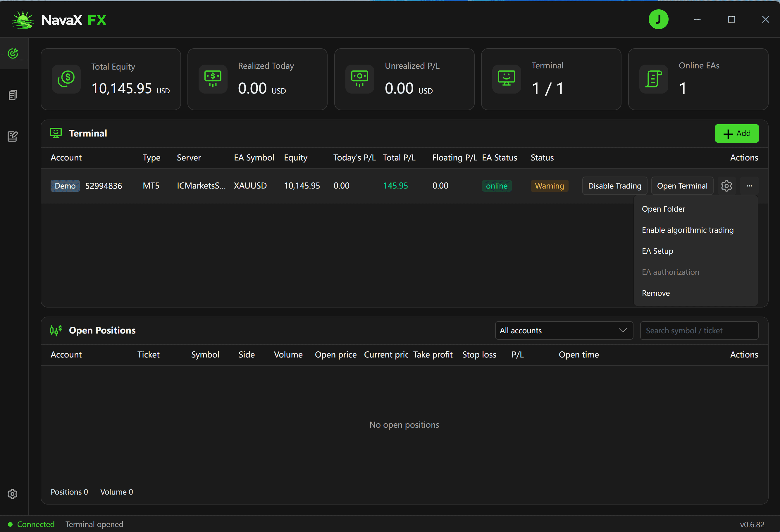This screenshot has height=532, width=780.
Task: Minimize the NavaX FX window
Action: pos(697,20)
